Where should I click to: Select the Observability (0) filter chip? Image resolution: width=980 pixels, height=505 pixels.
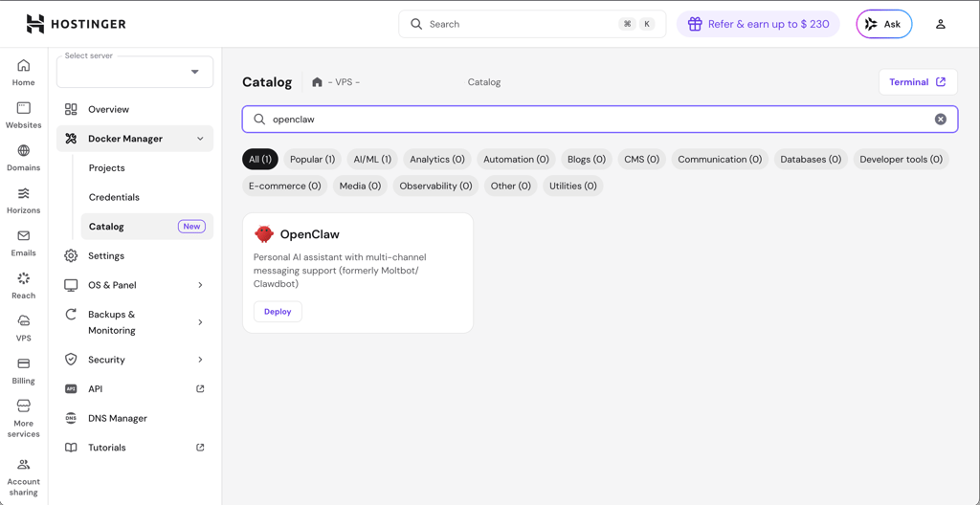pyautogui.click(x=436, y=186)
